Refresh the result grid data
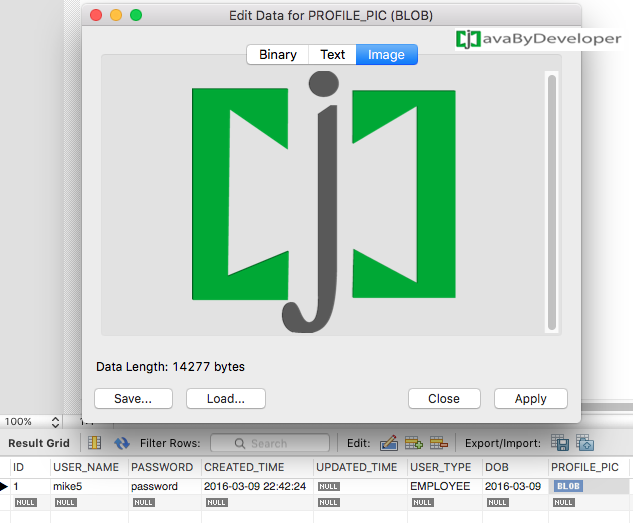The image size is (633, 523). pos(122,443)
